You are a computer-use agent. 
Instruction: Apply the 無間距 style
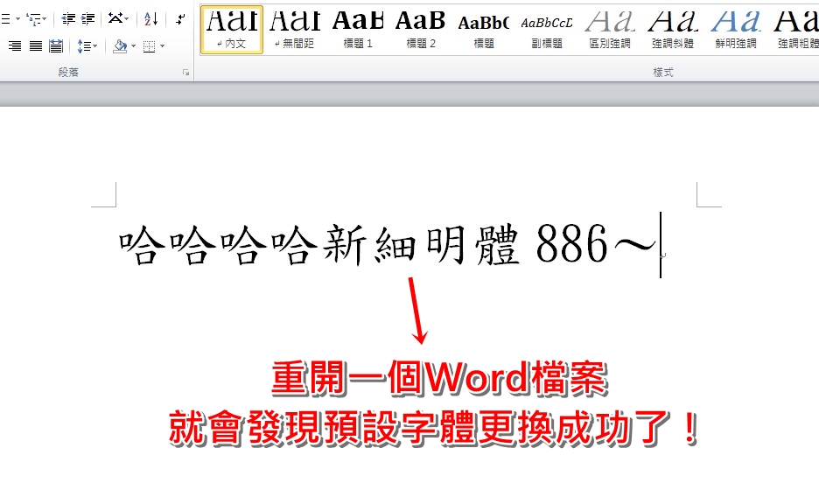[x=295, y=30]
